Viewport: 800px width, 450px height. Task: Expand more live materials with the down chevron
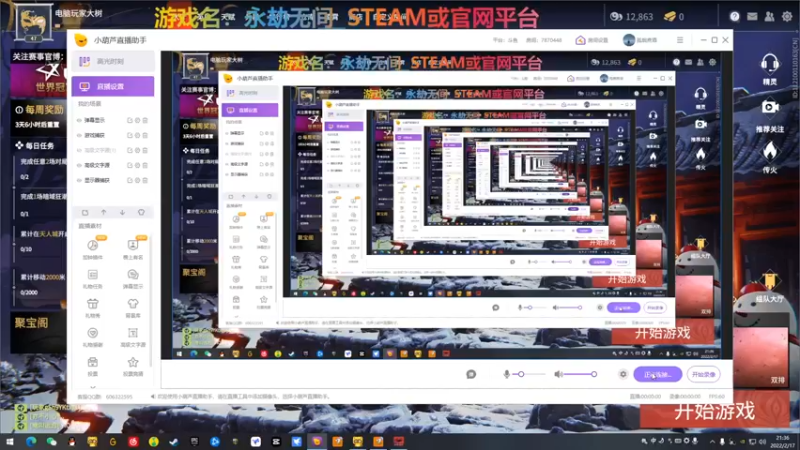92,387
